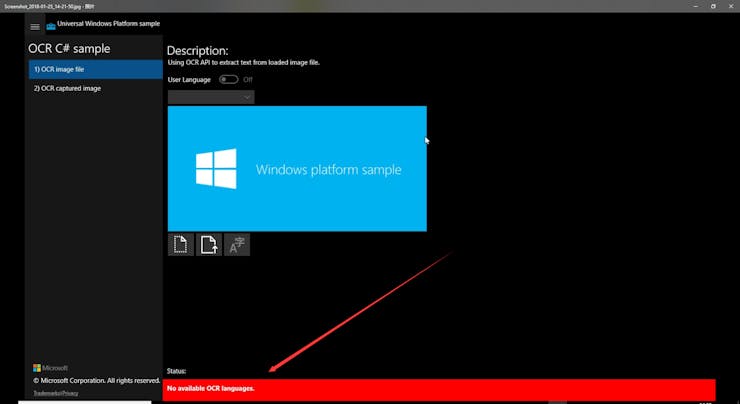Click the Universal Windows Platform sample icon
This screenshot has height=404, width=740.
click(x=51, y=26)
